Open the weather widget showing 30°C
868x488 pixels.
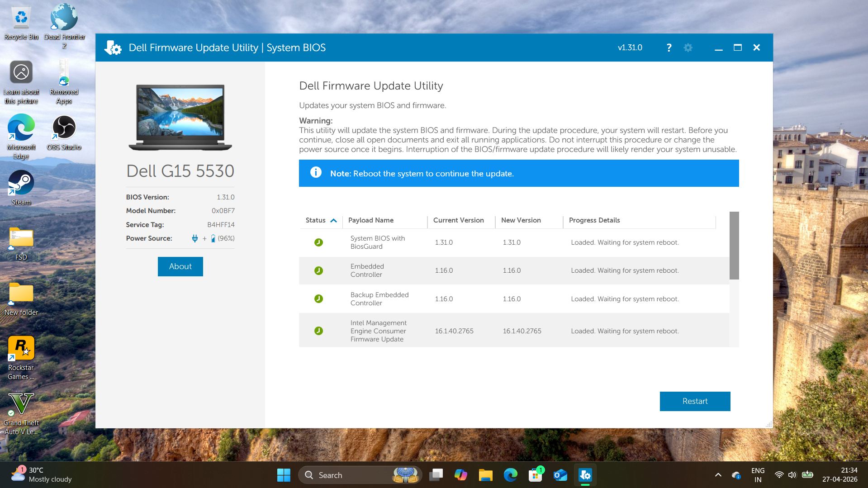coord(42,475)
